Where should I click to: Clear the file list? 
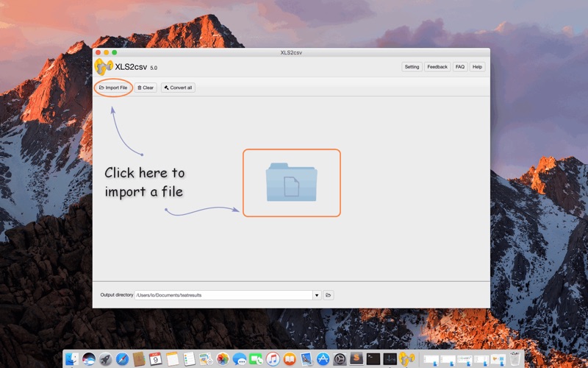coord(146,88)
